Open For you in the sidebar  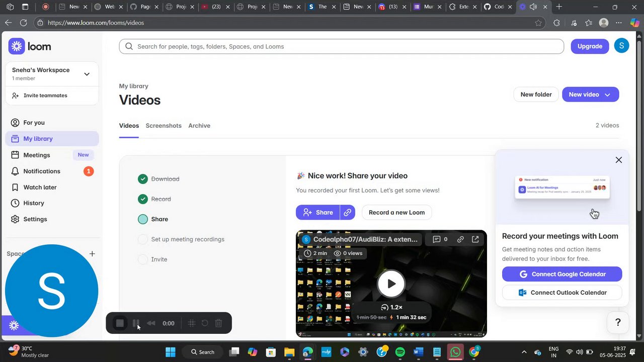click(x=52, y=123)
